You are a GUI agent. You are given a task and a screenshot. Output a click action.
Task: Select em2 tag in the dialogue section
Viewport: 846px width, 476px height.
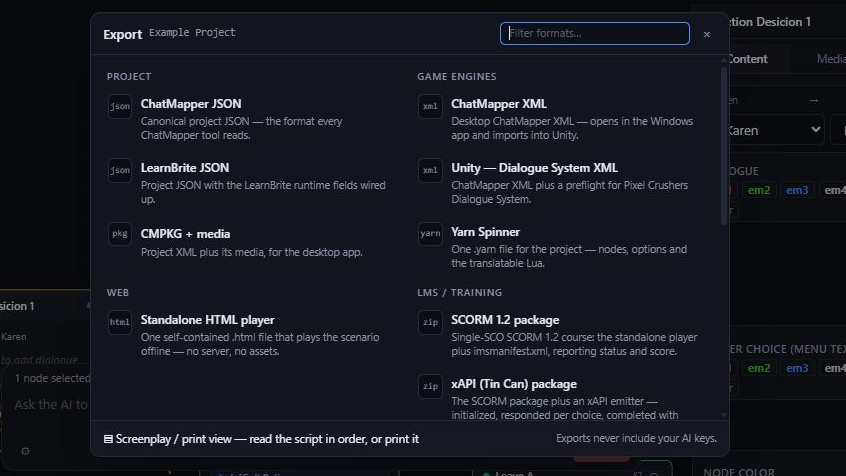(759, 190)
